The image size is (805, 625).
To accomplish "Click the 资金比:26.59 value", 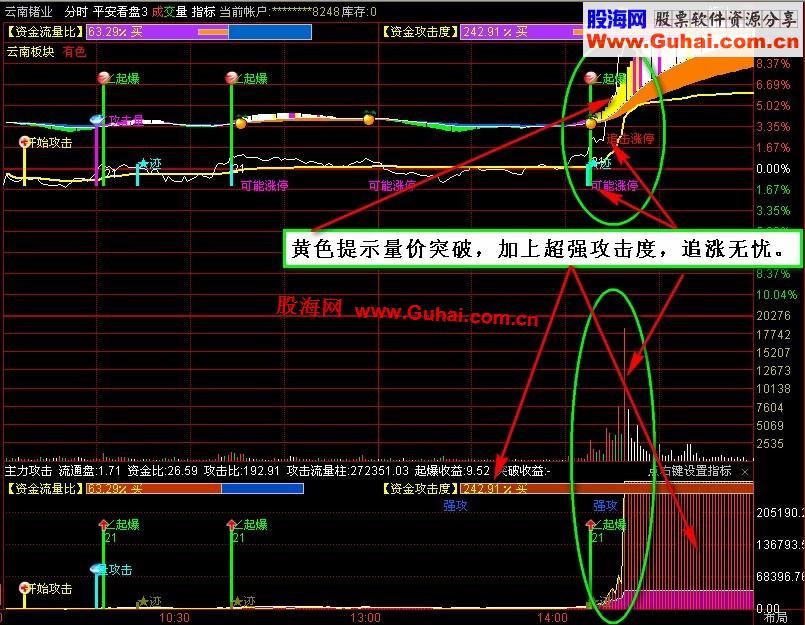I will [x=162, y=471].
